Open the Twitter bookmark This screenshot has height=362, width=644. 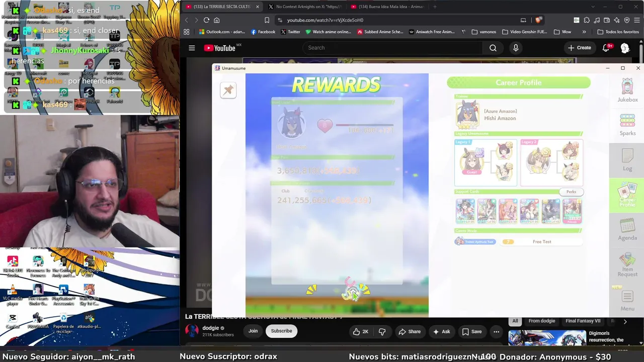click(x=290, y=32)
